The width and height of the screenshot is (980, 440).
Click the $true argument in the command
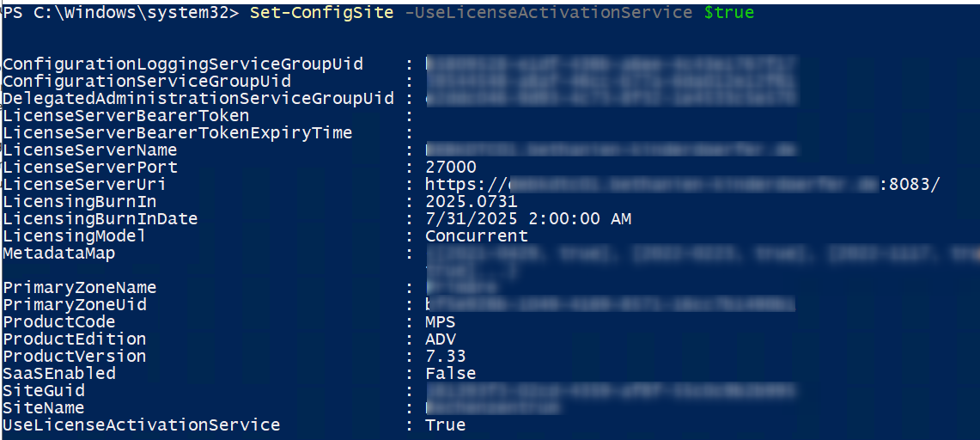point(728,13)
